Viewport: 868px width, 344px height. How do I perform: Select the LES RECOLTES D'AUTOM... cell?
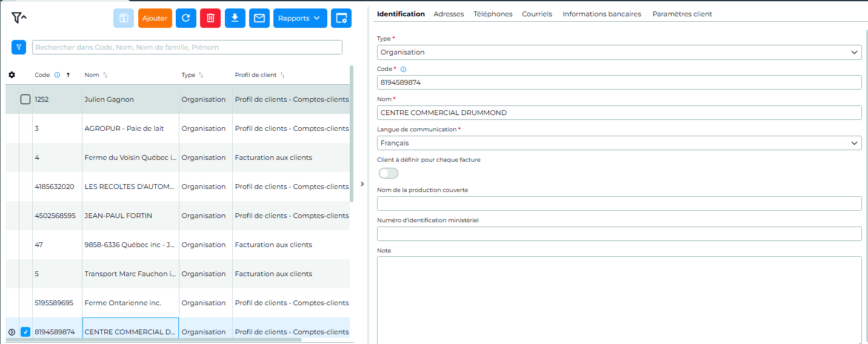130,187
